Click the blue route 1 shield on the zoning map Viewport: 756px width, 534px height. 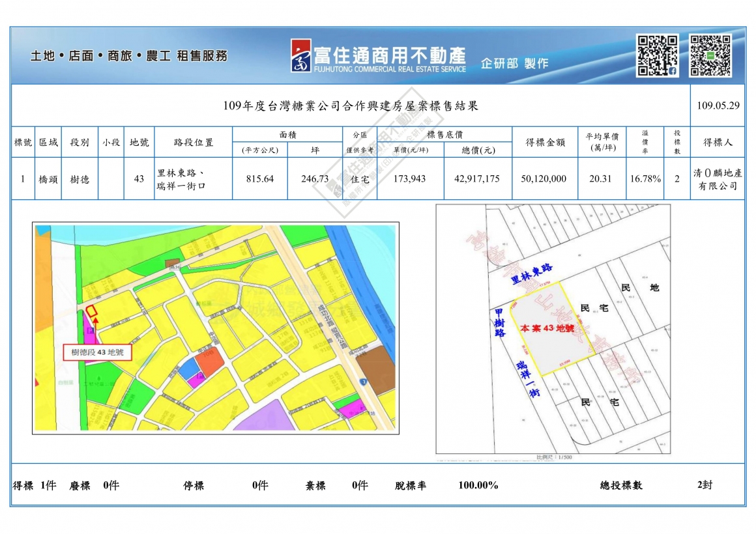click(x=364, y=382)
